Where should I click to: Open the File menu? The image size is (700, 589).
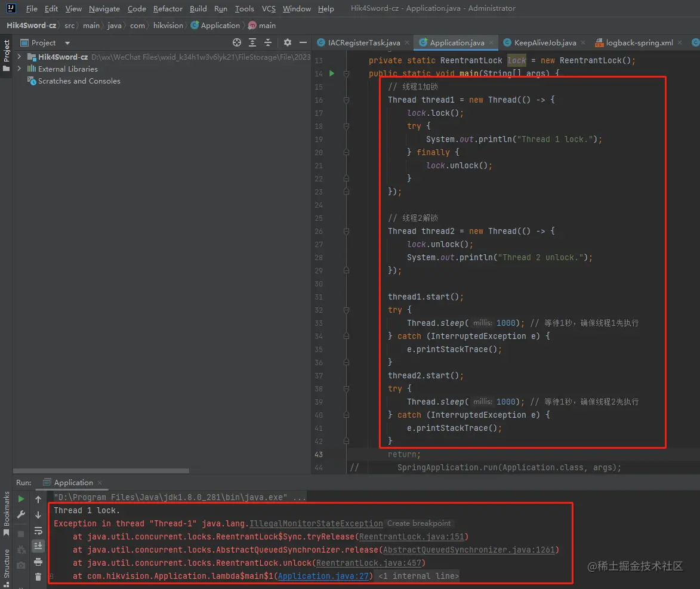(x=32, y=8)
